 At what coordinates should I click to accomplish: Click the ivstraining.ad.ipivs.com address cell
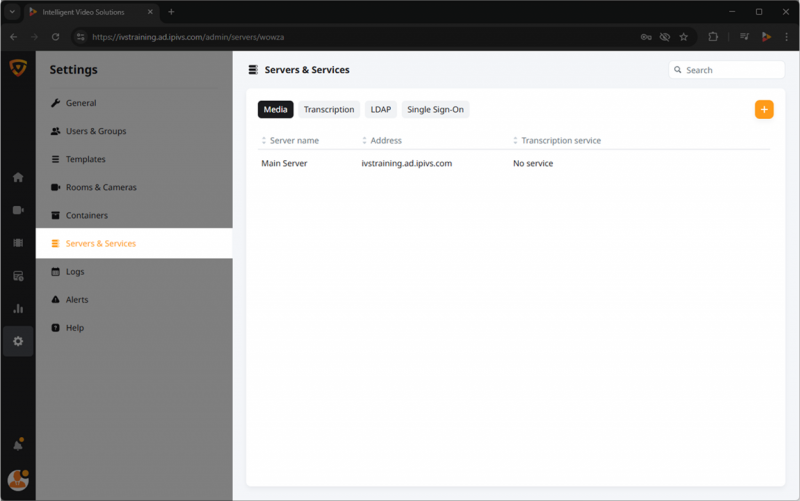pyautogui.click(x=407, y=163)
